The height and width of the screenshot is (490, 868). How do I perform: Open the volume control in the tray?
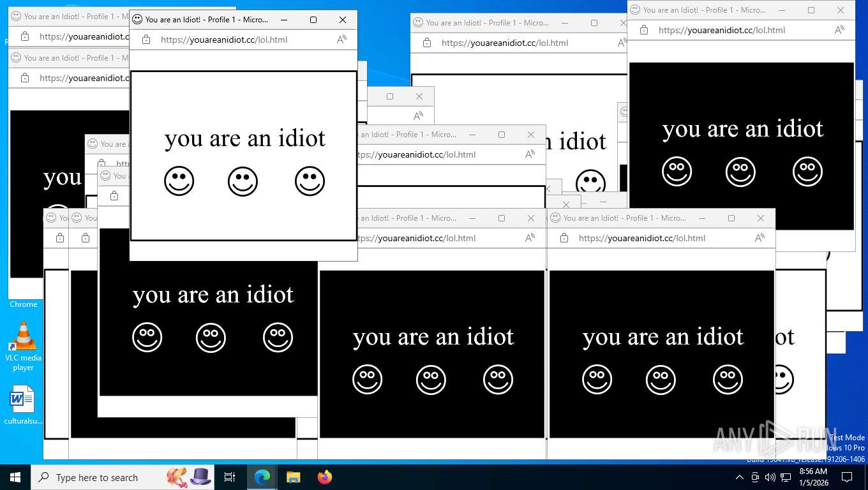[770, 477]
